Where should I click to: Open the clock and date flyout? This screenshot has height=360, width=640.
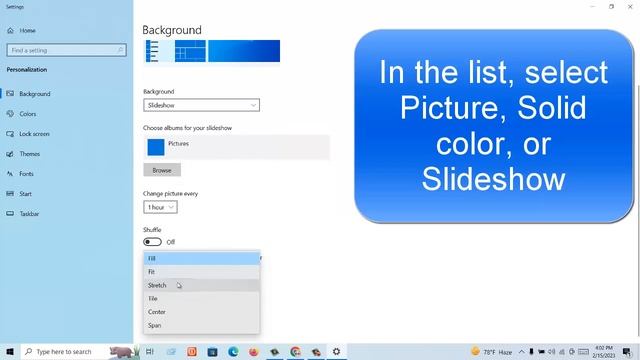(x=604, y=351)
